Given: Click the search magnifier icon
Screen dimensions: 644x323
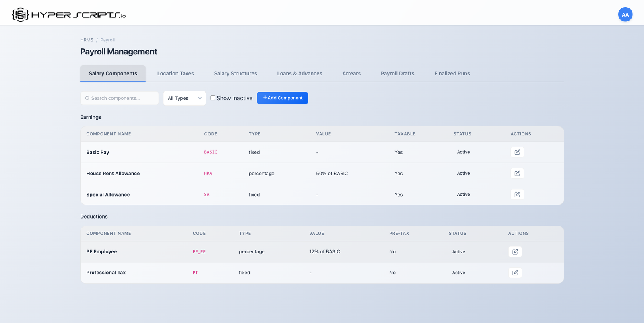Looking at the screenshot, I should 87,98.
